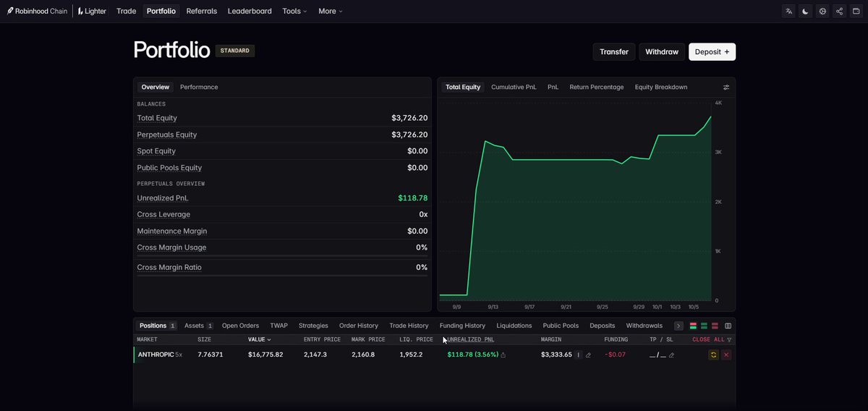This screenshot has width=868, height=411.
Task: Open TWAP tab
Action: pos(278,326)
